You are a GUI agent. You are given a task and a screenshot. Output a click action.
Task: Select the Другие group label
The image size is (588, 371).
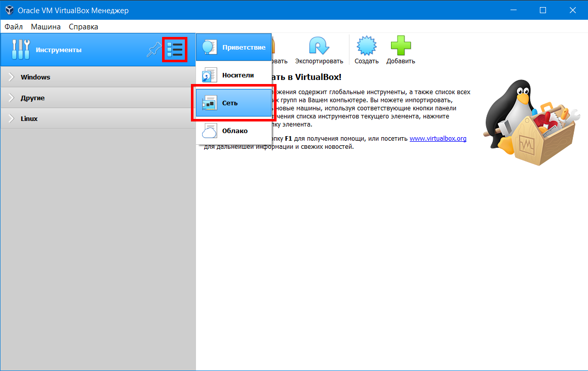click(32, 98)
